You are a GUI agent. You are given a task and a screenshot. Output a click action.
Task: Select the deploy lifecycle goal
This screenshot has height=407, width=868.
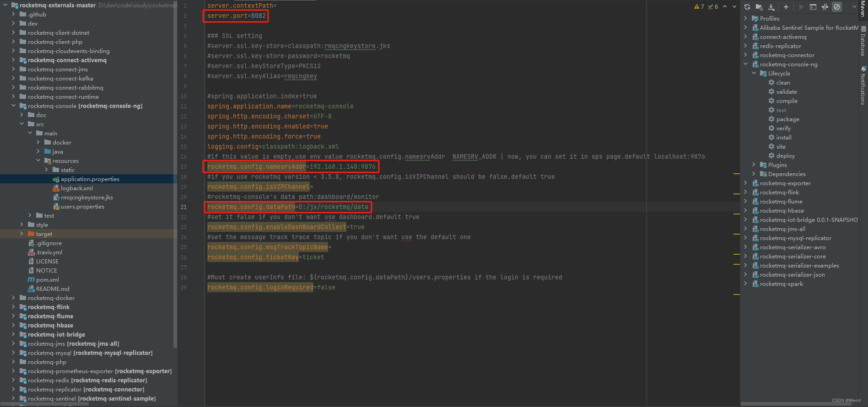tap(785, 156)
